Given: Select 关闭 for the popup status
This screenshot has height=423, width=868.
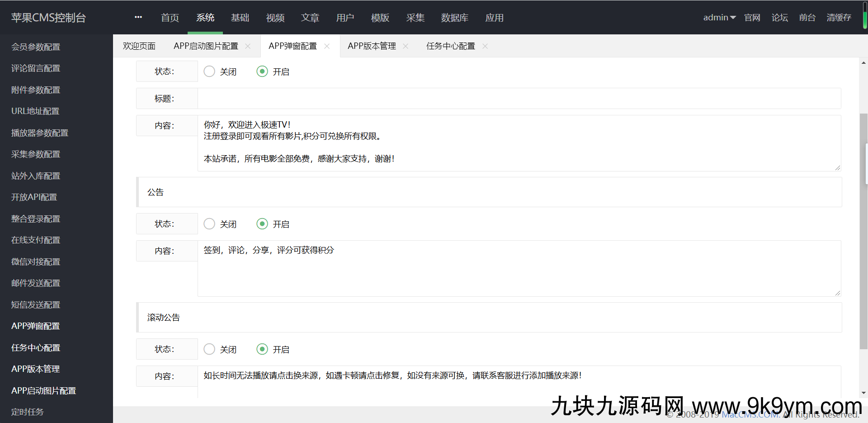Looking at the screenshot, I should [209, 71].
